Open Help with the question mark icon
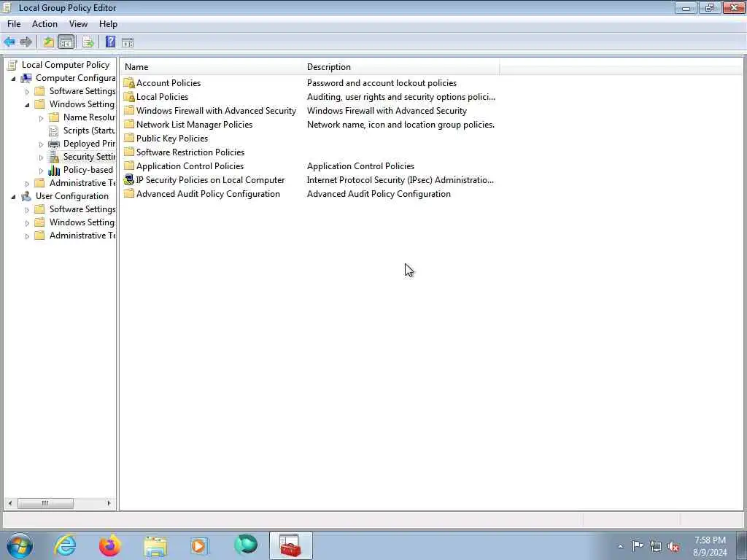The width and height of the screenshot is (747, 560). point(110,42)
